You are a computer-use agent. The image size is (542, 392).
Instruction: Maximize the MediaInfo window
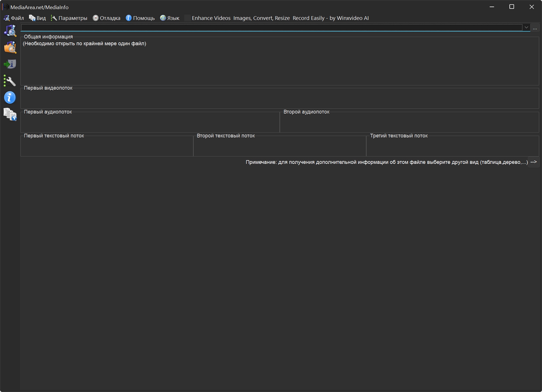pos(511,7)
